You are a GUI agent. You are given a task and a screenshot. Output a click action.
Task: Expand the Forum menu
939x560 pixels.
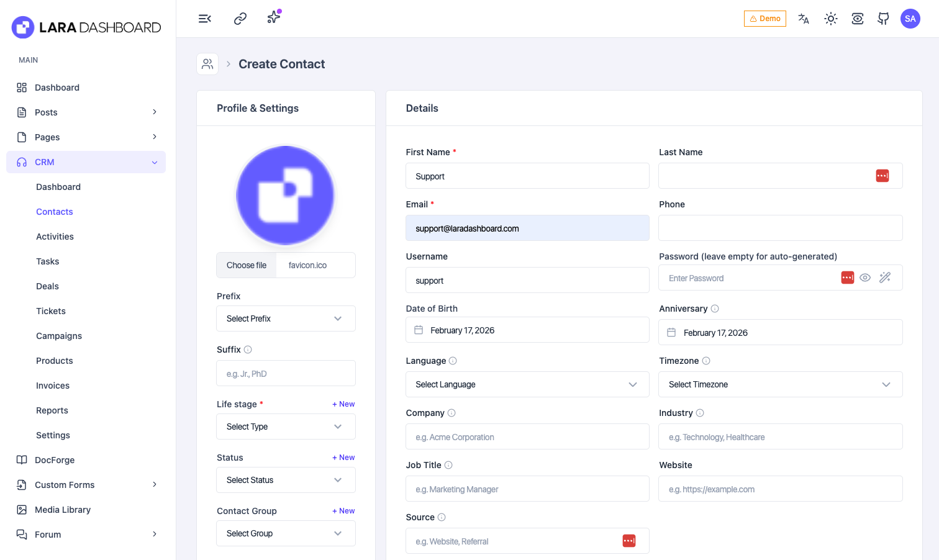point(86,535)
